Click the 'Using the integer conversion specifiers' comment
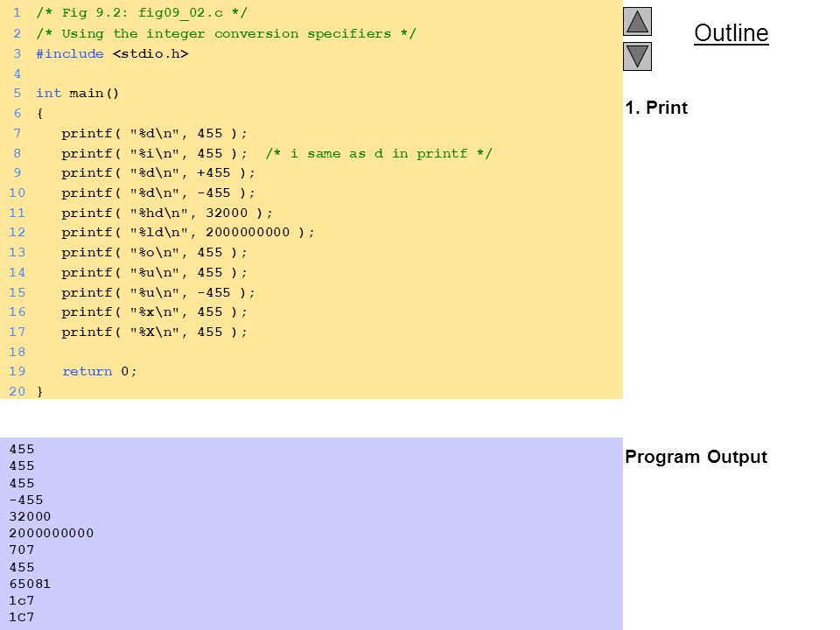This screenshot has height=630, width=840. coord(227,34)
